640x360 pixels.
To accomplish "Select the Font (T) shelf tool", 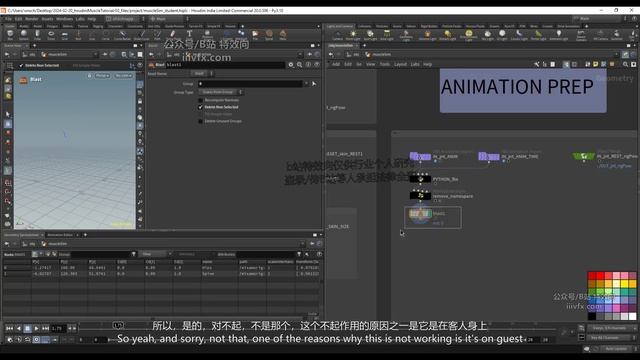I will tap(189, 35).
